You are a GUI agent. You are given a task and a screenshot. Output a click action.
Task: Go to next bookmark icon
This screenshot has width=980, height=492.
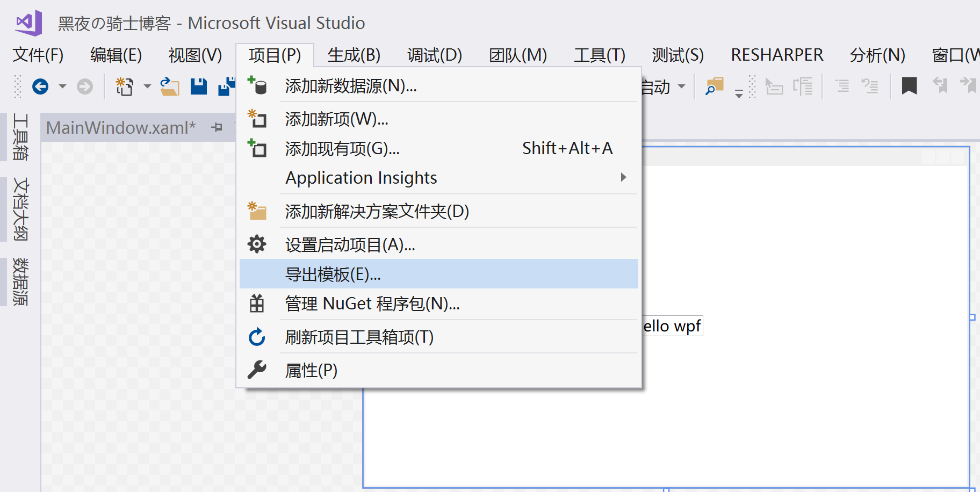coord(968,85)
